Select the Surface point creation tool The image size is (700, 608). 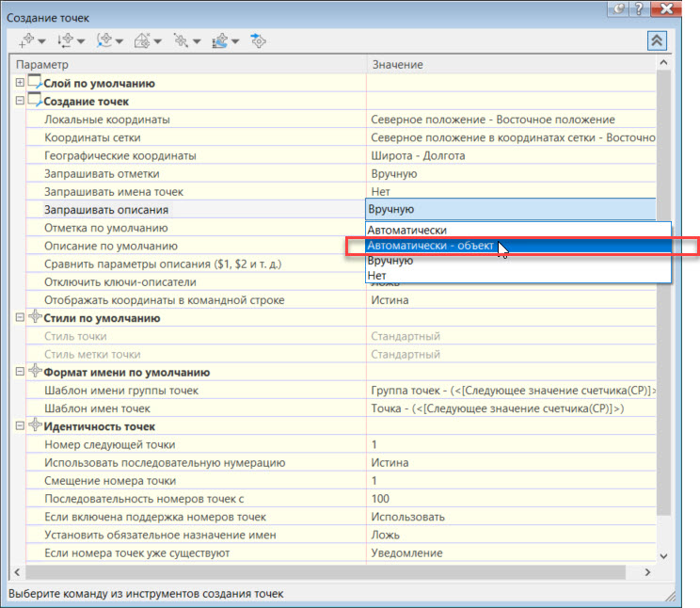point(142,41)
